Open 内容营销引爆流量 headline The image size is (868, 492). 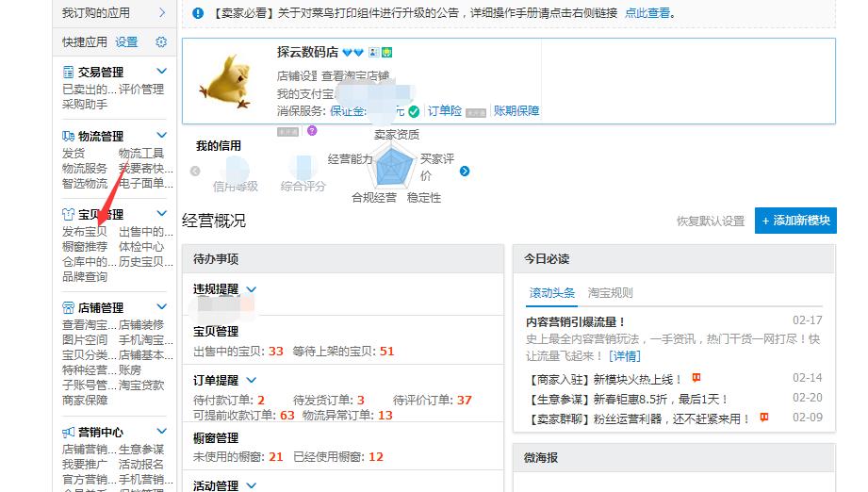tap(576, 322)
